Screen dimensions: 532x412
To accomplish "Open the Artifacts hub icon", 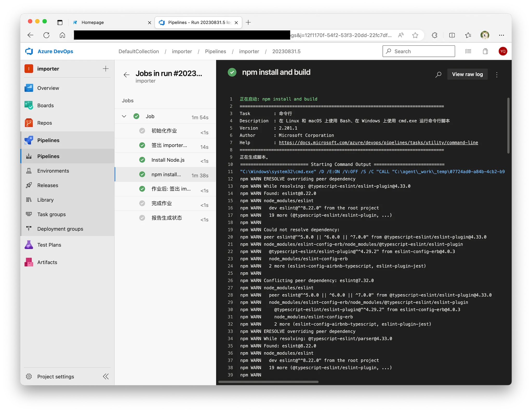I will [29, 262].
